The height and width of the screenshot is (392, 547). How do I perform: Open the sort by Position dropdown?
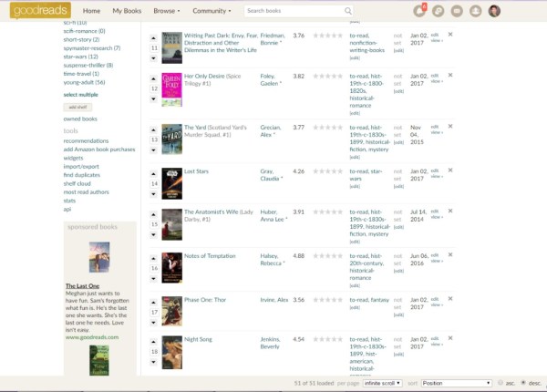coord(457,383)
